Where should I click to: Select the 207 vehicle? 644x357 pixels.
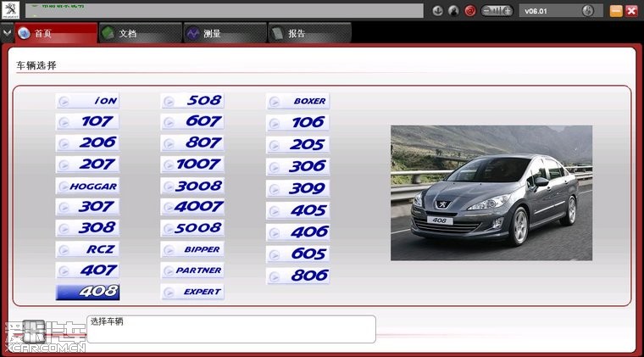point(87,165)
